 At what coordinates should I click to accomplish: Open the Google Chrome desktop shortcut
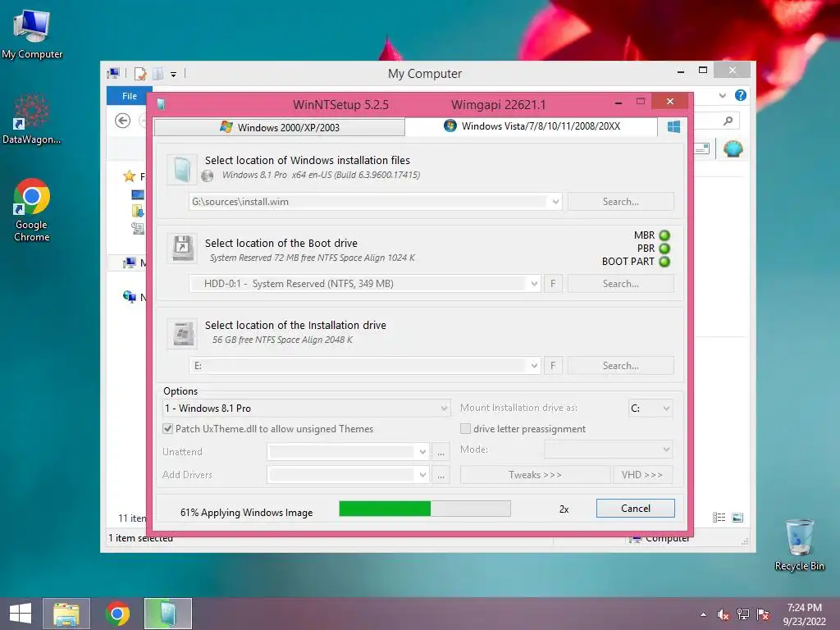pos(32,209)
